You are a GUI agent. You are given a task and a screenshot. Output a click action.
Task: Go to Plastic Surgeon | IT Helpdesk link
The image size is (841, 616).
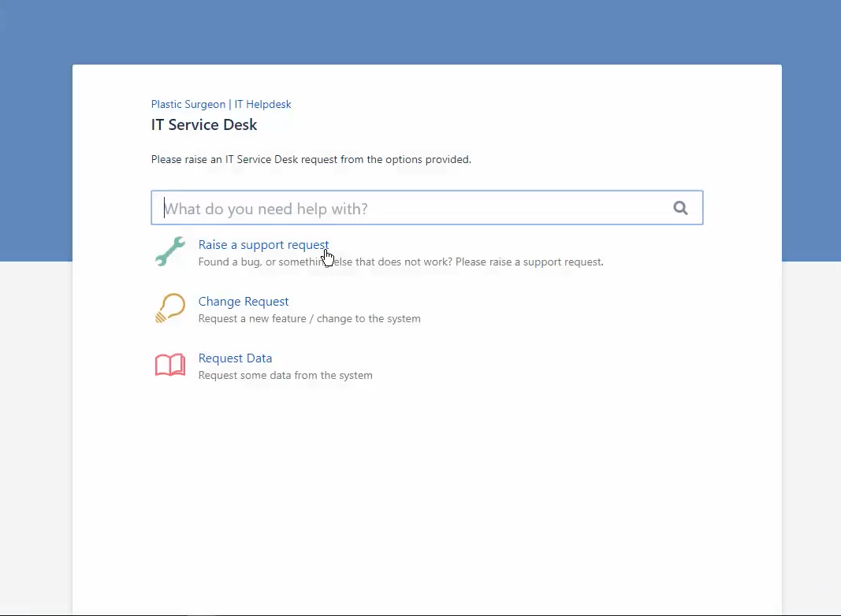tap(221, 104)
